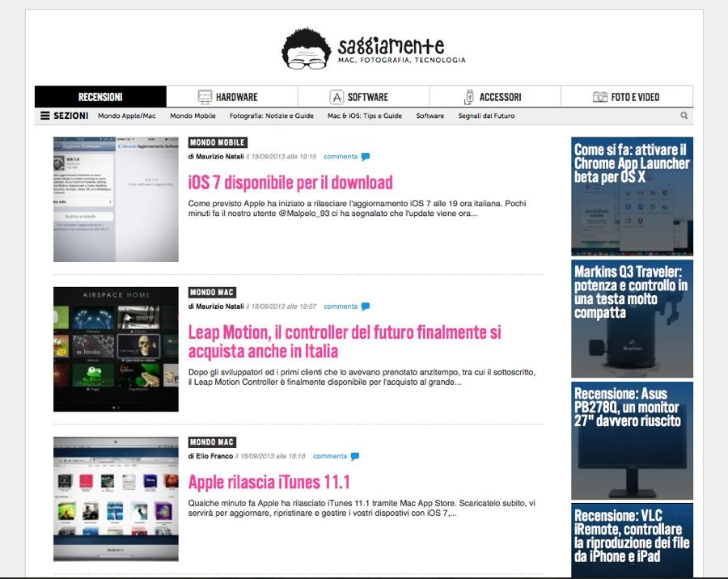Open the iOS 7 update screenshot thumbnail

pyautogui.click(x=116, y=199)
